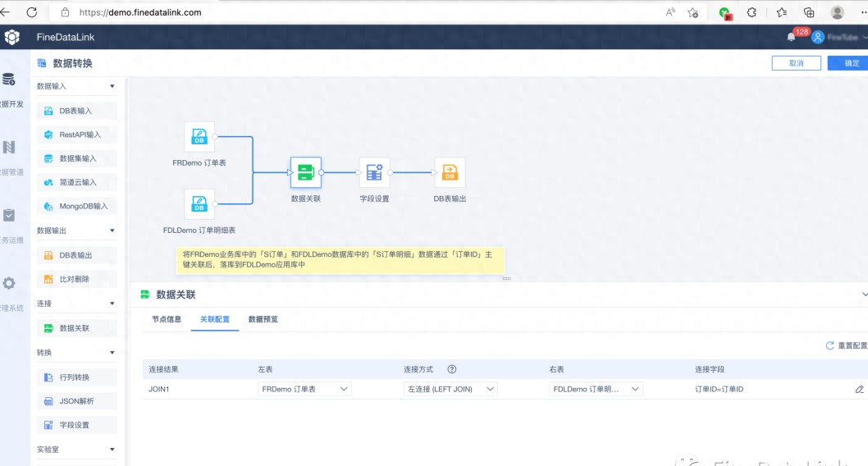
Task: Select the FRDemo 订单表 DB node
Action: 199,137
